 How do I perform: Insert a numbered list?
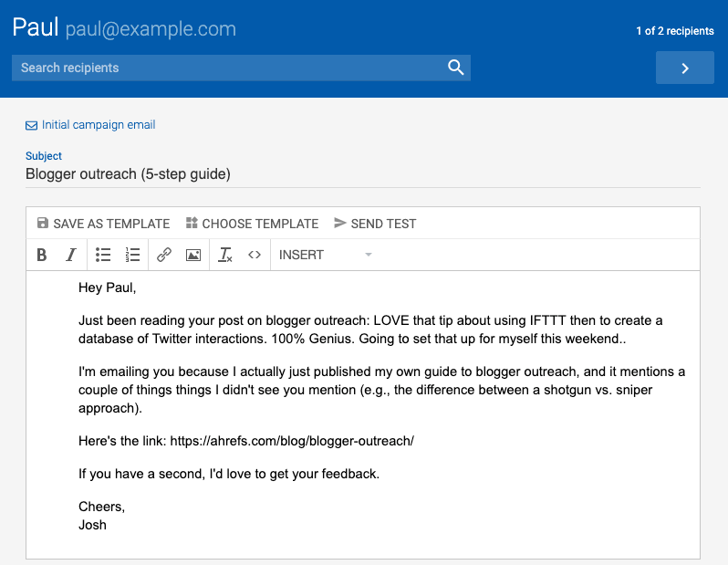click(x=132, y=255)
